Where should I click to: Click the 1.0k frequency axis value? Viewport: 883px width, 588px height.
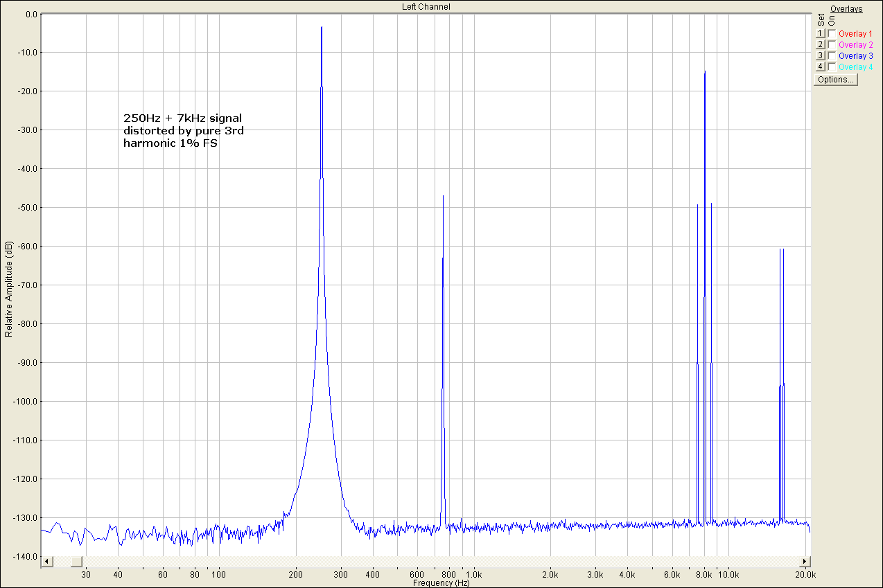point(474,575)
